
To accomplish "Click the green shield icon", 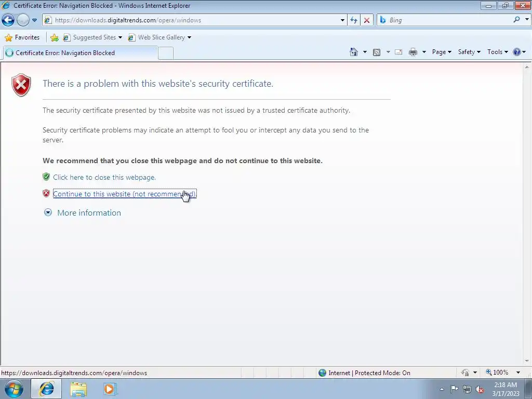I will [46, 177].
